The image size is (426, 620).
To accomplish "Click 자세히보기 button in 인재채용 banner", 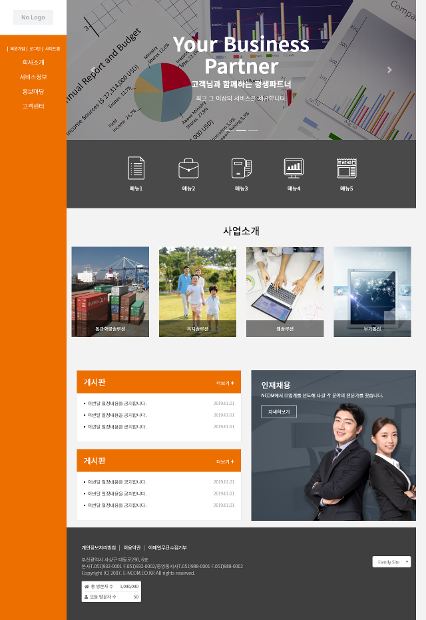I will click(x=279, y=412).
